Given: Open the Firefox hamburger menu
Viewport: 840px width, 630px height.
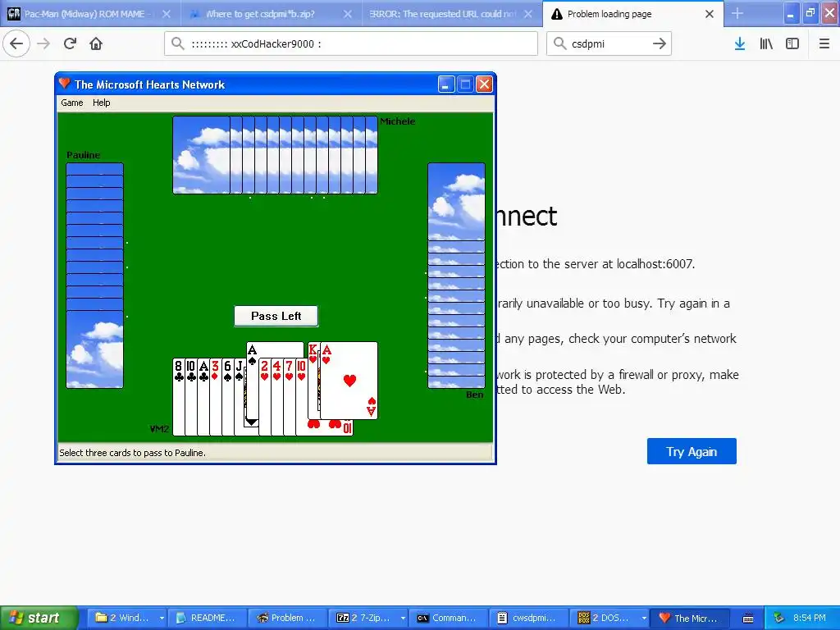Looking at the screenshot, I should tap(824, 43).
